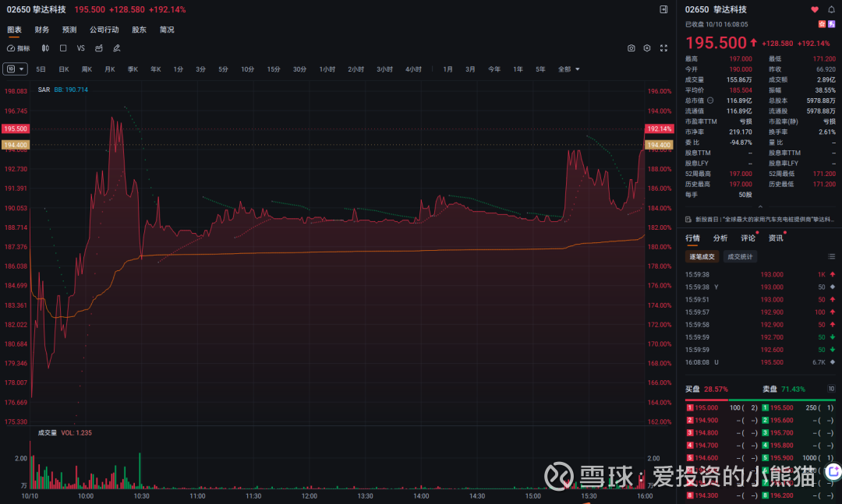Open the 公司行动 tab
This screenshot has width=842, height=504.
(104, 30)
